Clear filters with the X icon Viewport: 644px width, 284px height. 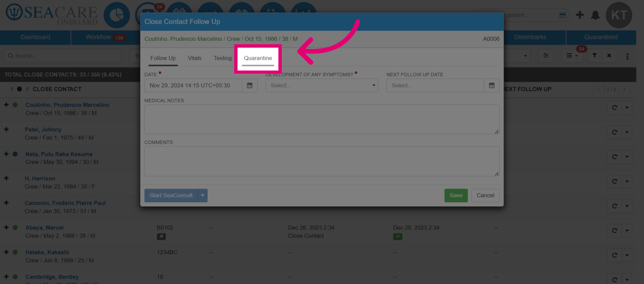point(609,56)
